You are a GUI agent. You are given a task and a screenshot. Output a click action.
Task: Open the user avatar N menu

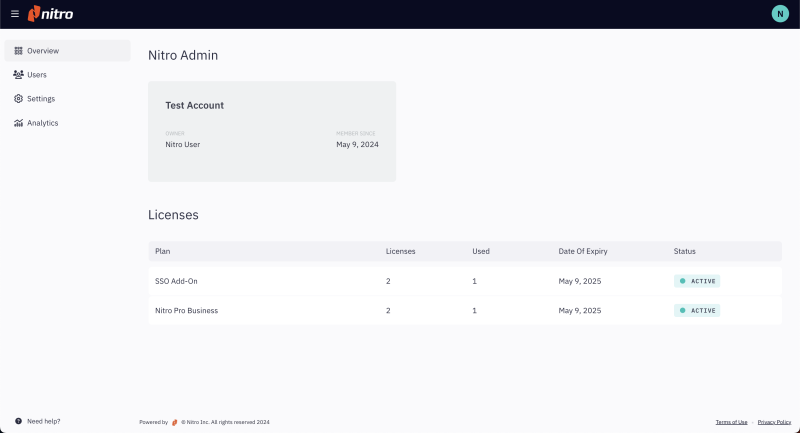780,14
